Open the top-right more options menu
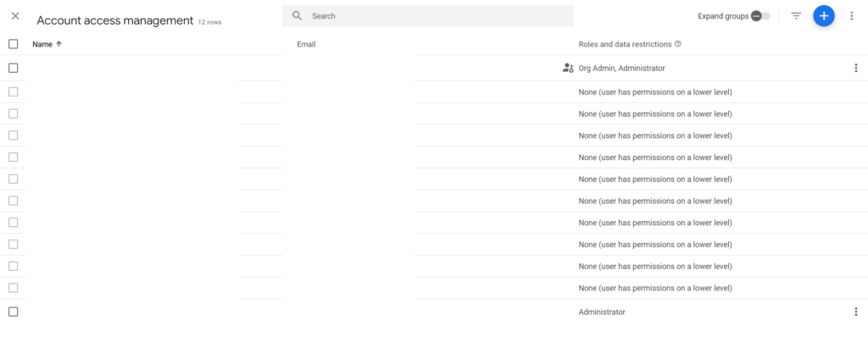The height and width of the screenshot is (342, 868). pyautogui.click(x=852, y=16)
